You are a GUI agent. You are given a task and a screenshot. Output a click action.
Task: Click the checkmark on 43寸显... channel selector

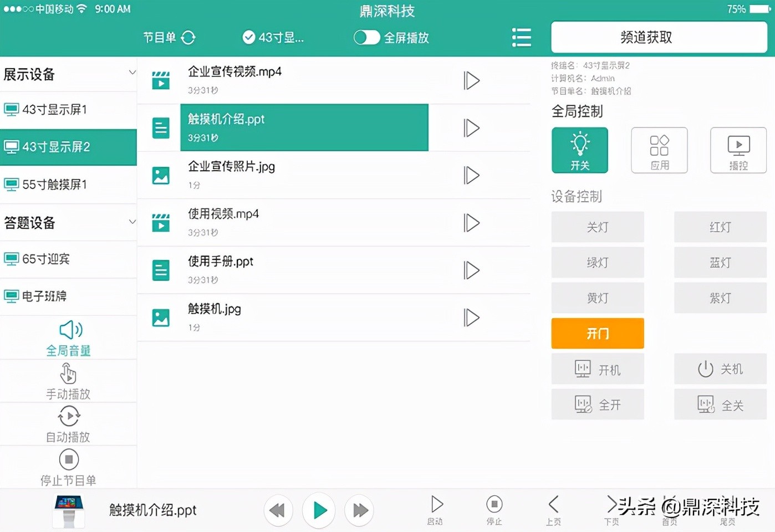tap(249, 37)
